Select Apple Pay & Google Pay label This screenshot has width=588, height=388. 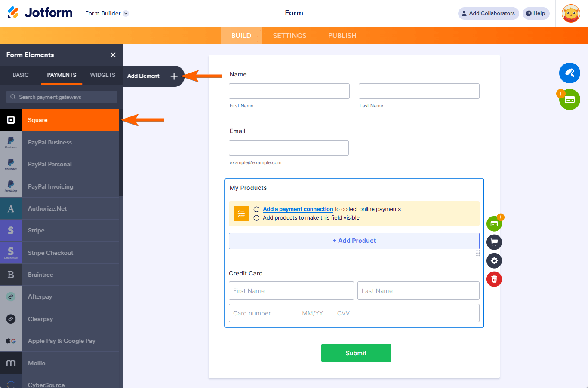click(62, 341)
